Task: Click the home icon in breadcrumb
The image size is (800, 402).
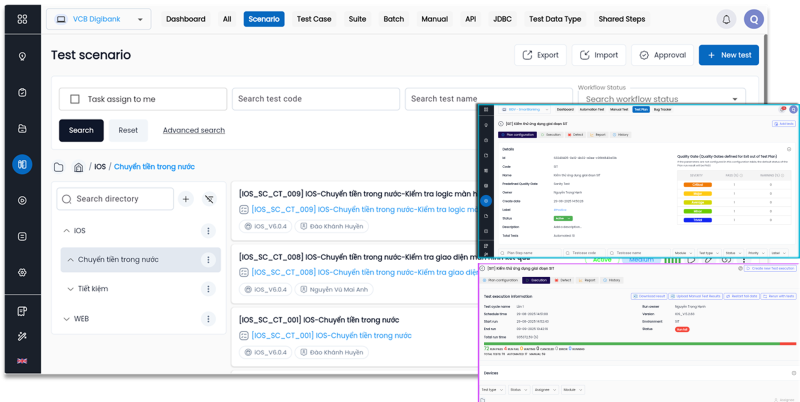Action: click(78, 167)
